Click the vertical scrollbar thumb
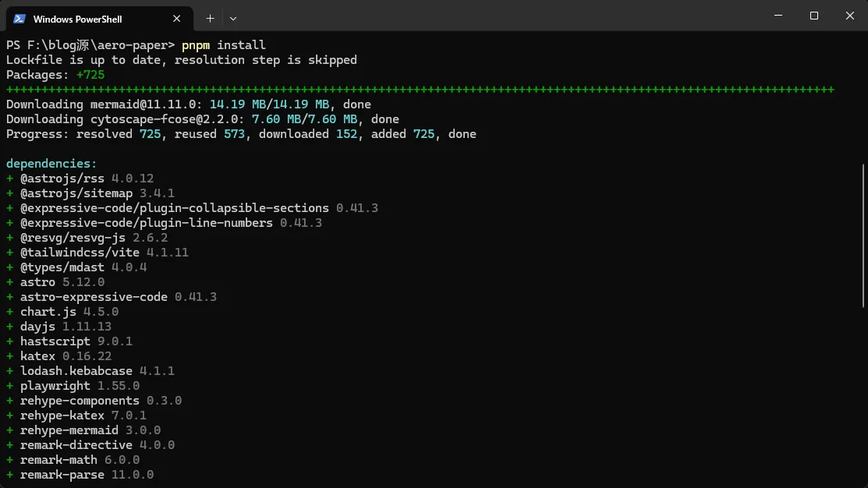The image size is (868, 488). 863,234
